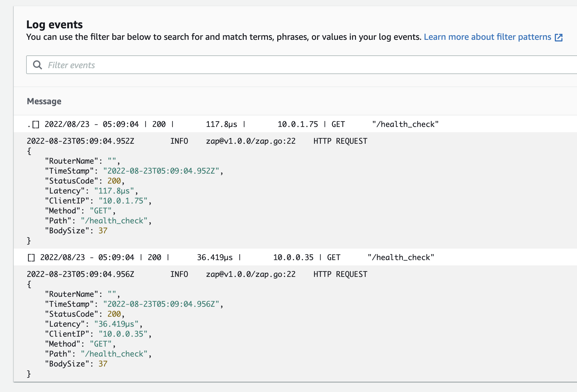The image size is (577, 392).
Task: Click Latency value "36.419µs" in JSON
Action: [116, 324]
